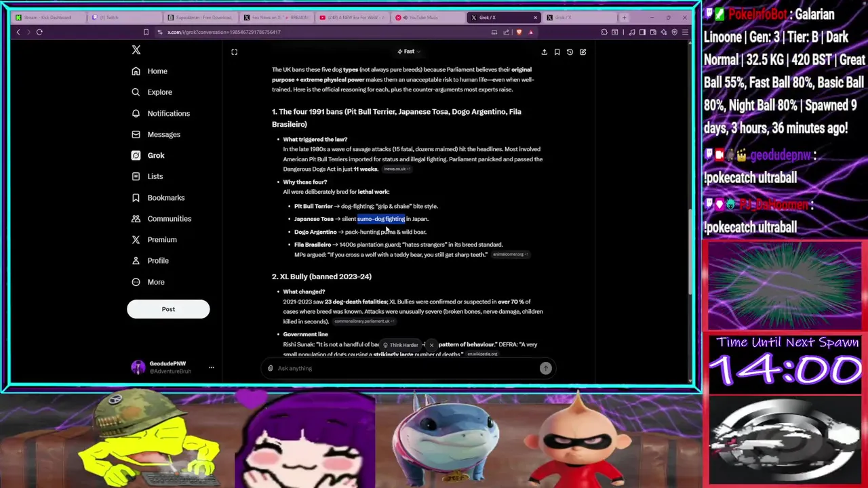Screen dimensions: 868x488
Task: Click text What triggered the law?
Action: tap(315, 140)
